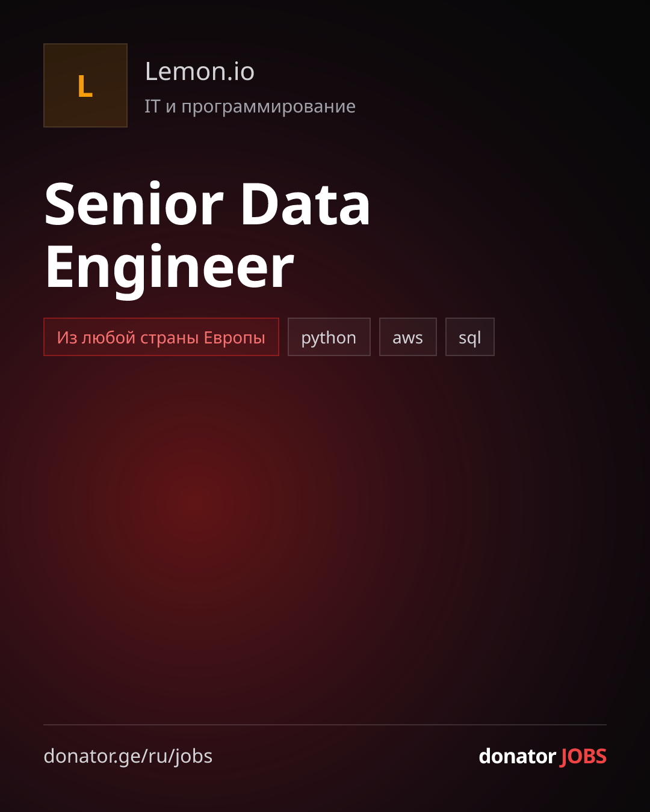
Task: Select the sql skill tag
Action: pyautogui.click(x=470, y=337)
